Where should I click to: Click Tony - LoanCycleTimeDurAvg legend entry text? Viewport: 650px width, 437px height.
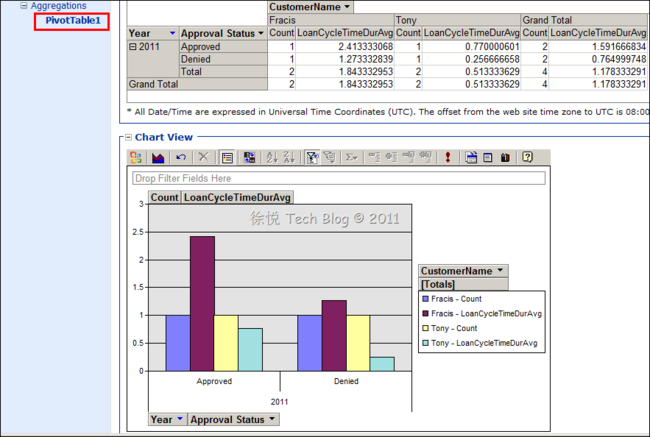coord(484,343)
